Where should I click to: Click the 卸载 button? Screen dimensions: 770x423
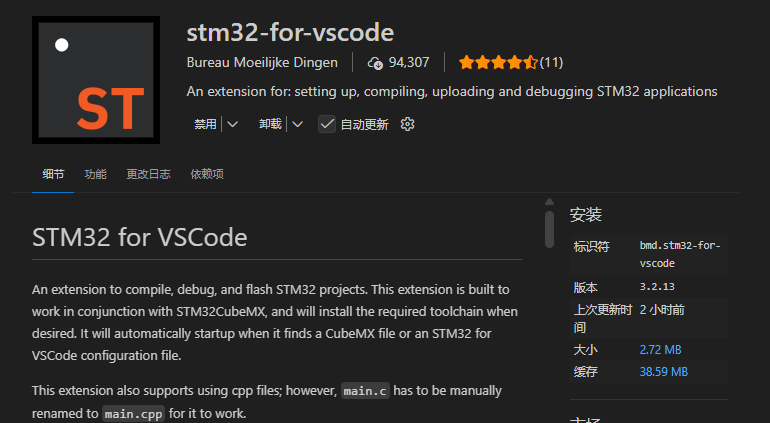pyautogui.click(x=270, y=124)
